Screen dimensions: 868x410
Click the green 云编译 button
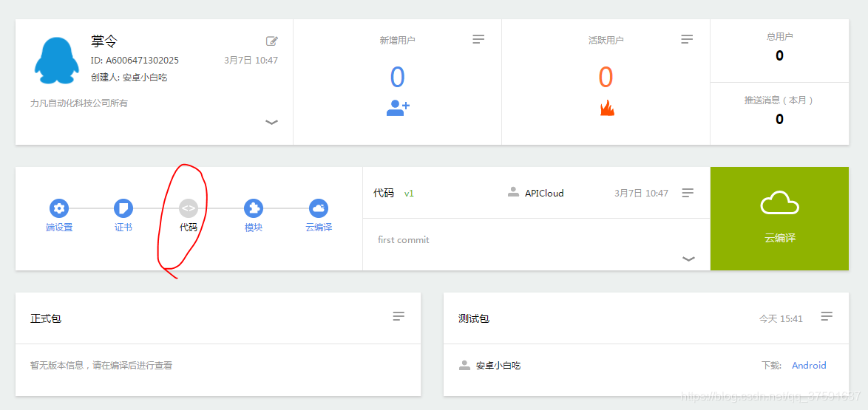click(779, 219)
